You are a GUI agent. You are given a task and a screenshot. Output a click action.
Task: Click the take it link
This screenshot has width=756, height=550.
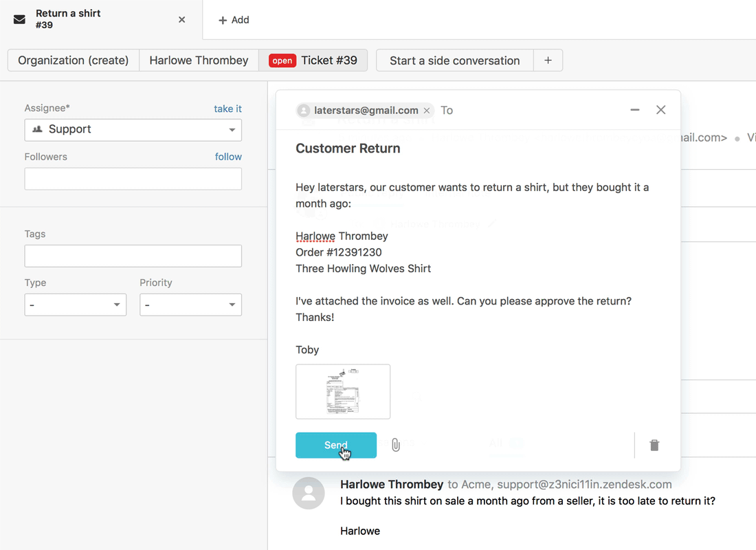tap(227, 109)
